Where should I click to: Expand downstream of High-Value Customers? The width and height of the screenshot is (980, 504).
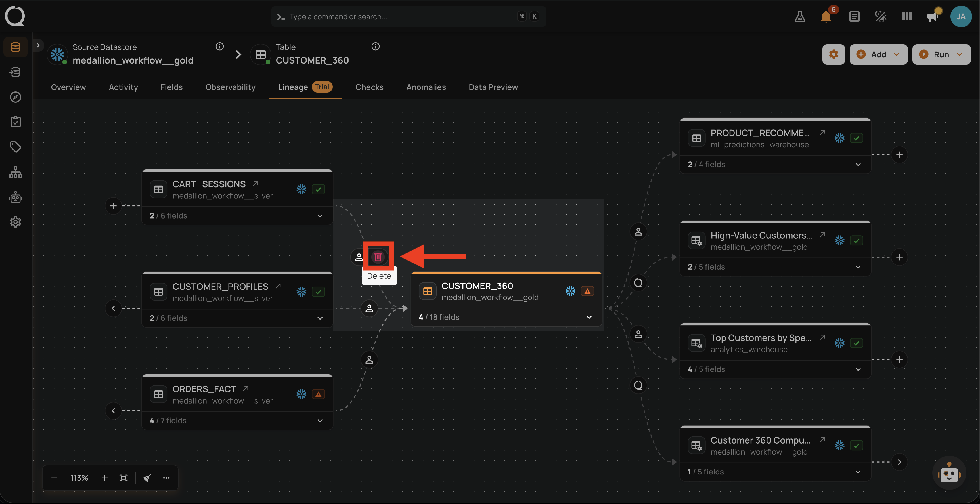tap(899, 257)
